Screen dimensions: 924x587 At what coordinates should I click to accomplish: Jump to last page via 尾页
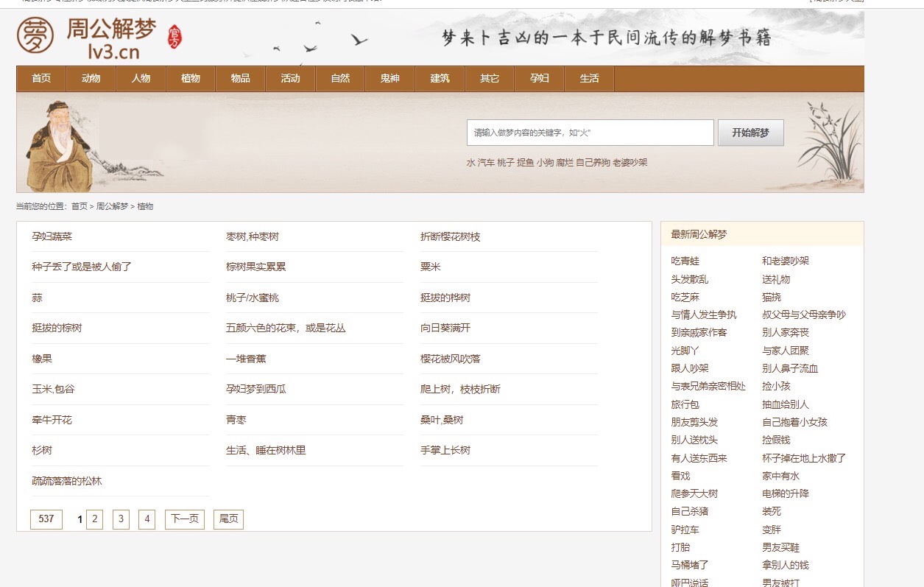(x=228, y=519)
